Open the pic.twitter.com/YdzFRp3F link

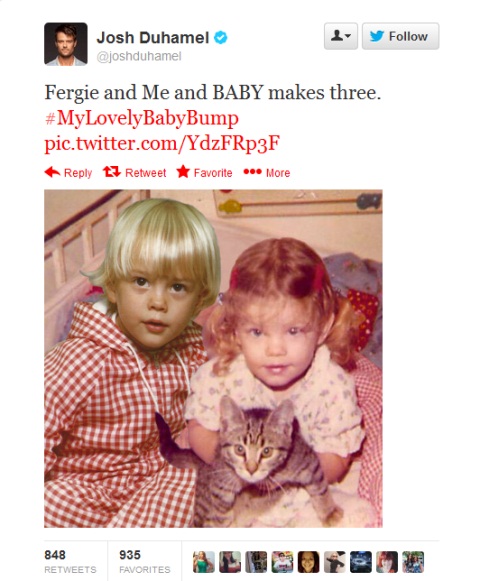coord(162,143)
